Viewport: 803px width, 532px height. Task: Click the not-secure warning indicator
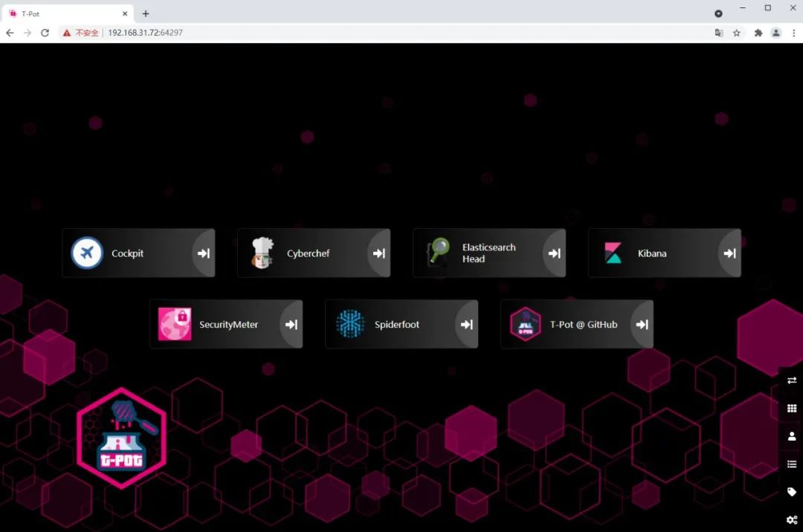click(x=80, y=33)
